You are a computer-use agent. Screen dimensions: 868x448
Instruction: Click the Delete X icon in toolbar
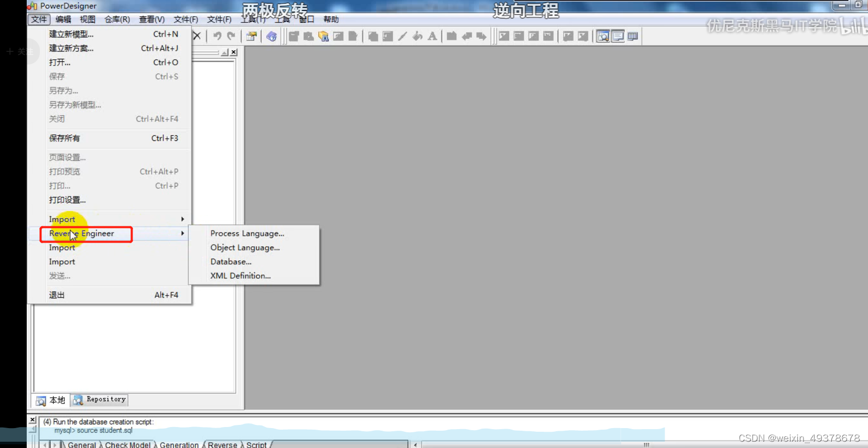point(197,36)
